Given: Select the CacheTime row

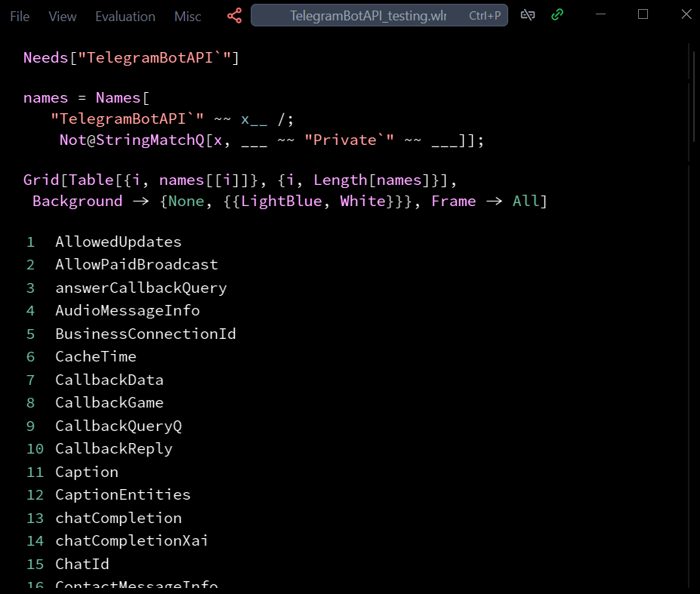Looking at the screenshot, I should click(x=81, y=356).
